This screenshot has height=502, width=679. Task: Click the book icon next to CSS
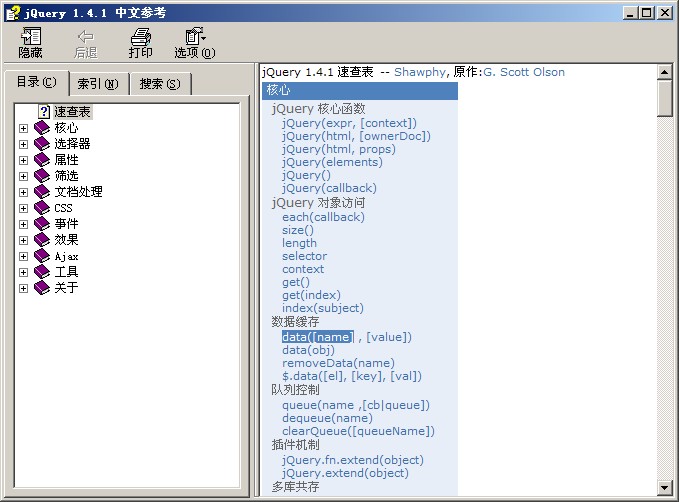pyautogui.click(x=41, y=208)
